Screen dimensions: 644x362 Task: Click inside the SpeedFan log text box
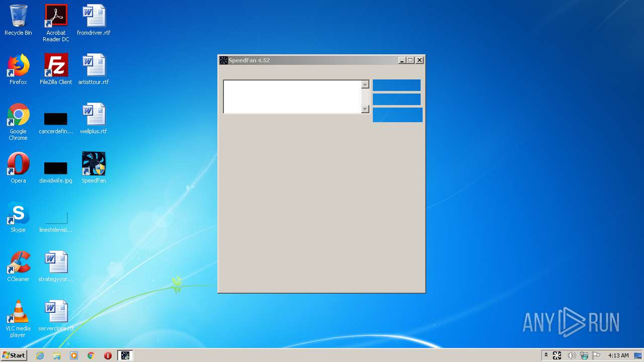point(292,97)
